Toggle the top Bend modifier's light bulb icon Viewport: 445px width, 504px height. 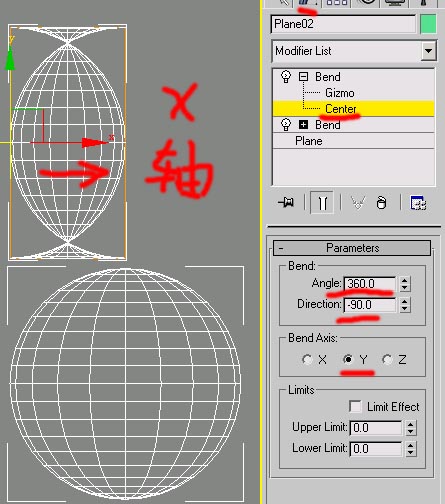coord(286,77)
